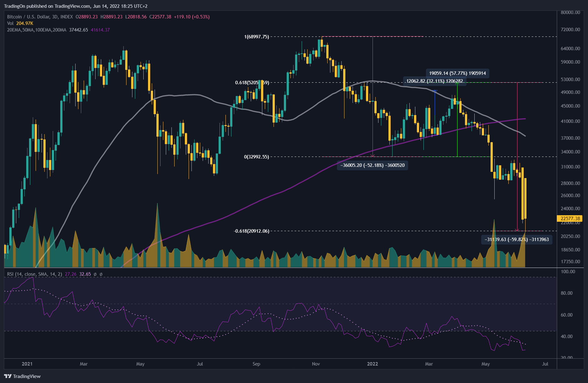Click the RSI axis label 80.00

point(567,293)
